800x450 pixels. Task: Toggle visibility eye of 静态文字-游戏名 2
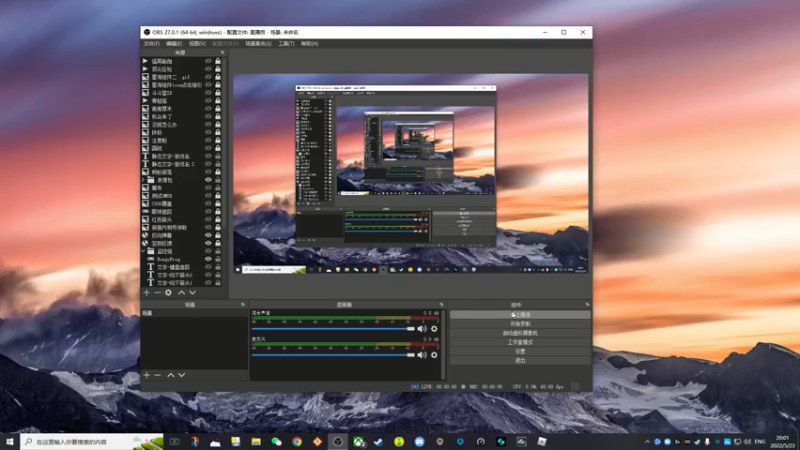tap(208, 164)
